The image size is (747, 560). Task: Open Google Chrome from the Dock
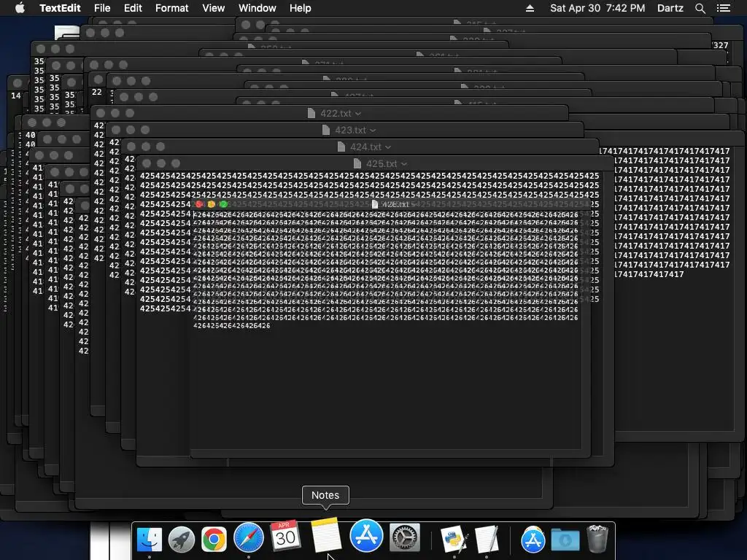pos(214,539)
